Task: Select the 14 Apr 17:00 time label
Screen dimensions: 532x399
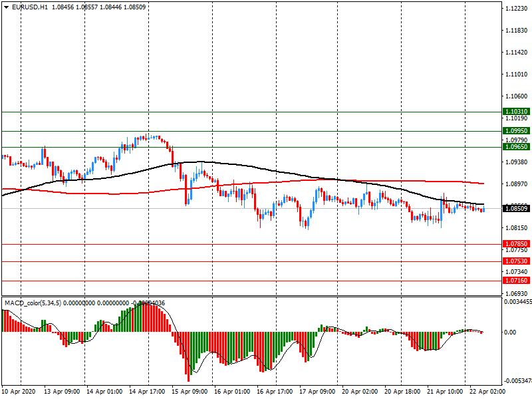Action: pyautogui.click(x=148, y=392)
